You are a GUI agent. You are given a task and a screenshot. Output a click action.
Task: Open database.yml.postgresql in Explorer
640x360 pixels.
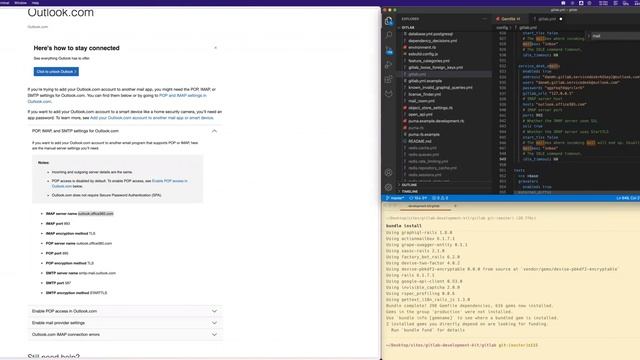[430, 34]
